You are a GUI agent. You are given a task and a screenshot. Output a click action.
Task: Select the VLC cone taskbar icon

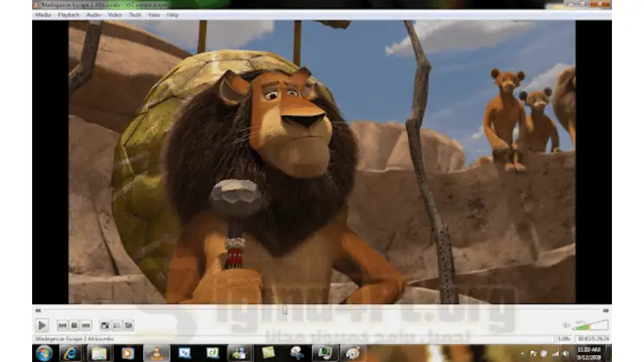click(156, 353)
